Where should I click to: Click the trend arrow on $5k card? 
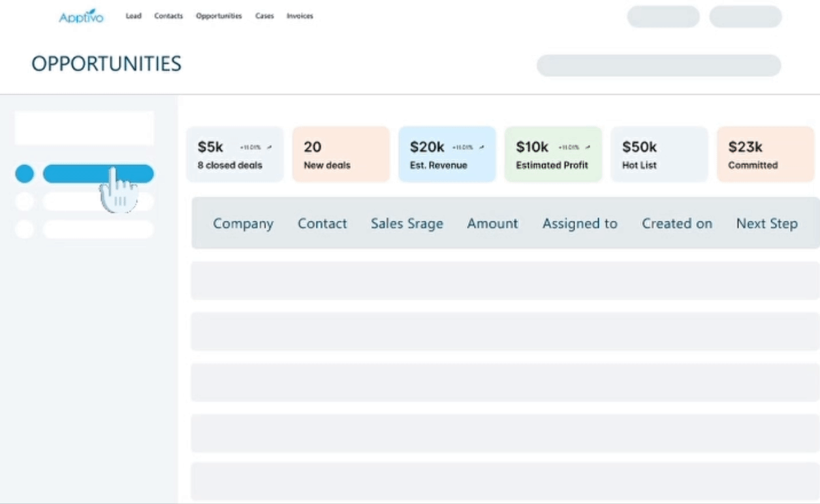pyautogui.click(x=269, y=148)
